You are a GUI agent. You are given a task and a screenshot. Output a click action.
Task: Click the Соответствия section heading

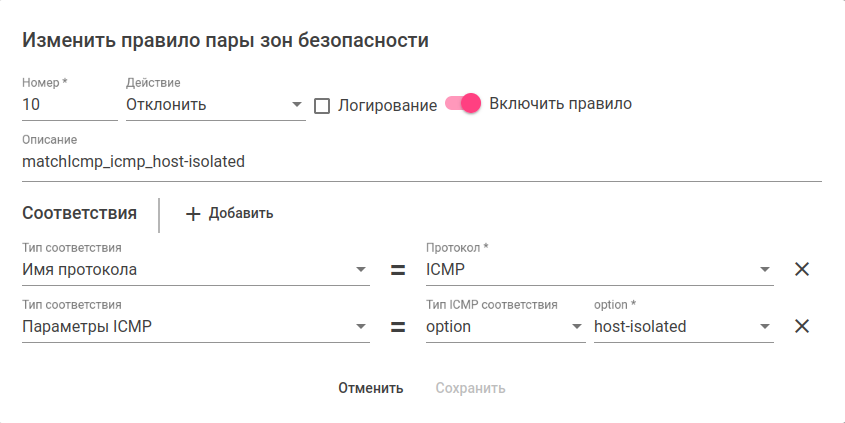tap(79, 213)
